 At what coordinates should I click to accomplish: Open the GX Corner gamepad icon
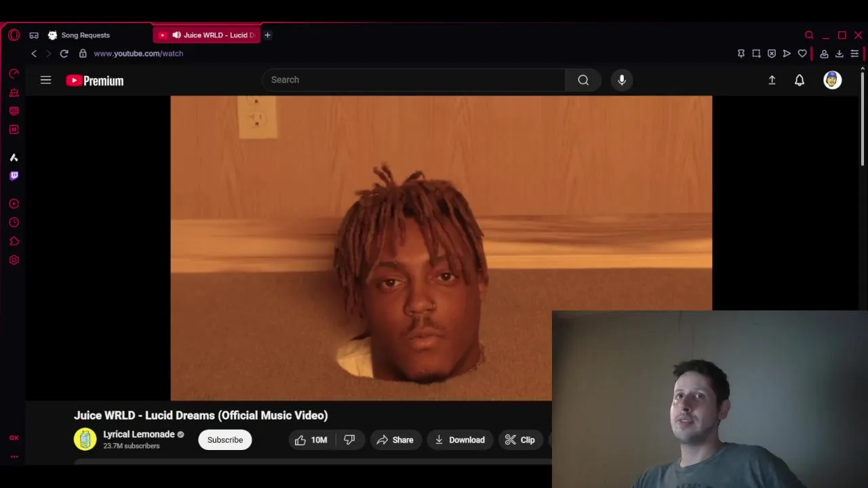tap(34, 35)
